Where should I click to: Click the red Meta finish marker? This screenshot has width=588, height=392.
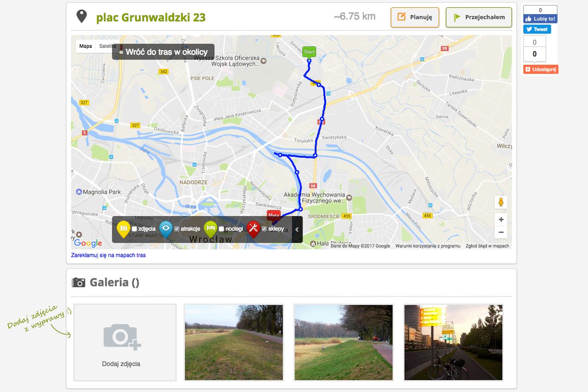(x=273, y=216)
